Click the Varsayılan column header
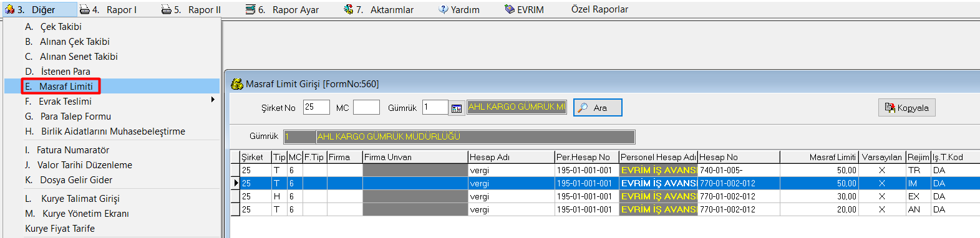The width and height of the screenshot is (980, 238). click(x=882, y=157)
